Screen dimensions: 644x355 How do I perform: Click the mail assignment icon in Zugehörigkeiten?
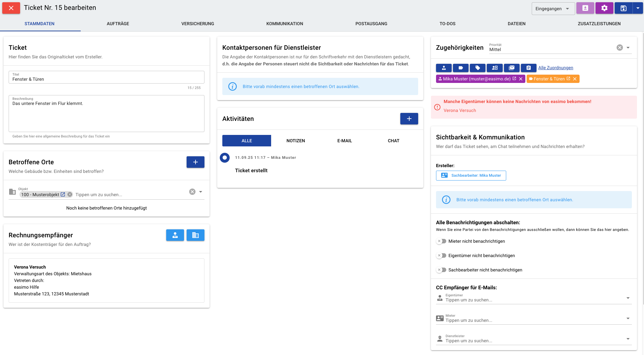tap(512, 68)
